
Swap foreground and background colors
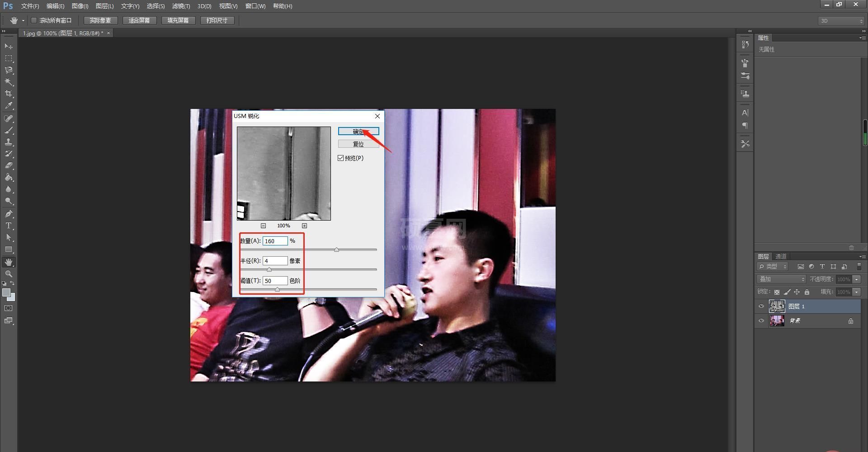pyautogui.click(x=13, y=283)
